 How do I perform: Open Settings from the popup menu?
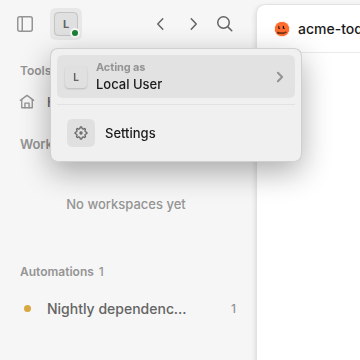pyautogui.click(x=176, y=133)
